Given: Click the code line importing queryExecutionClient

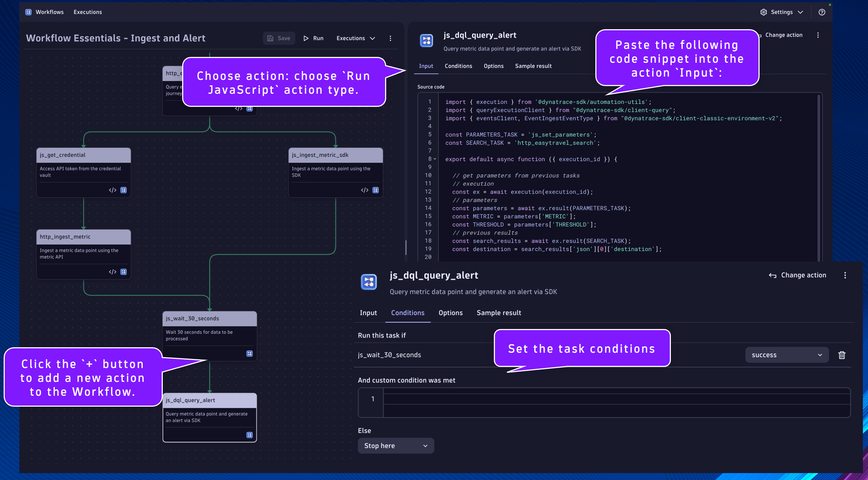Looking at the screenshot, I should [x=560, y=110].
